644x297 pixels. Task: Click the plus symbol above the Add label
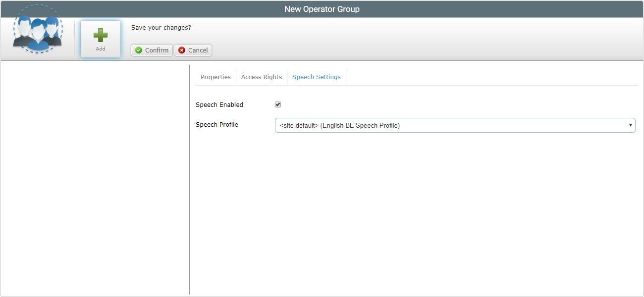101,35
